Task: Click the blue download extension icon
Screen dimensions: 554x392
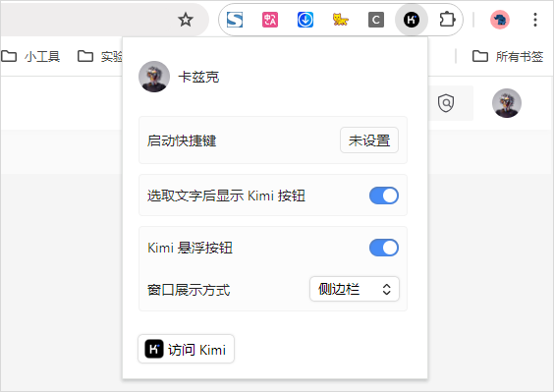Action: point(305,20)
